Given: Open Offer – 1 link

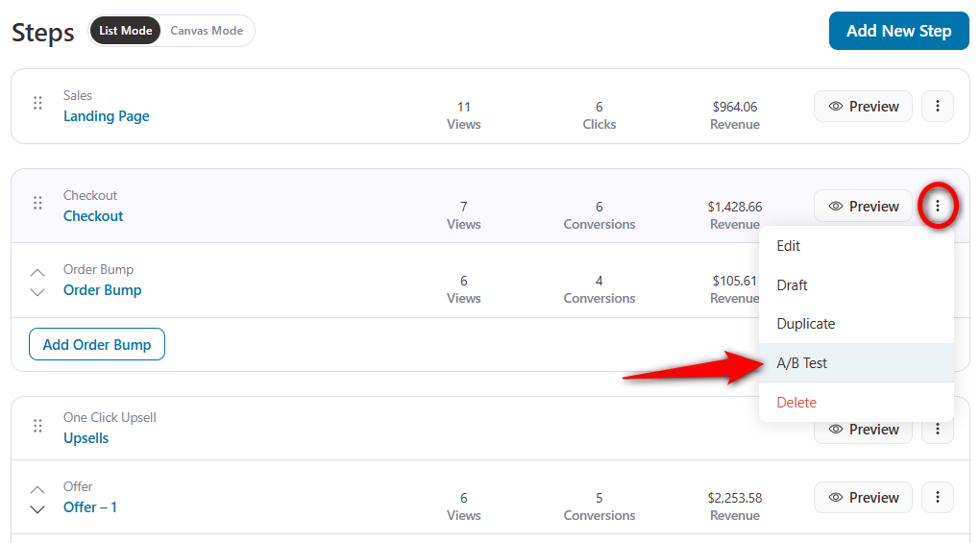Looking at the screenshot, I should pyautogui.click(x=90, y=507).
